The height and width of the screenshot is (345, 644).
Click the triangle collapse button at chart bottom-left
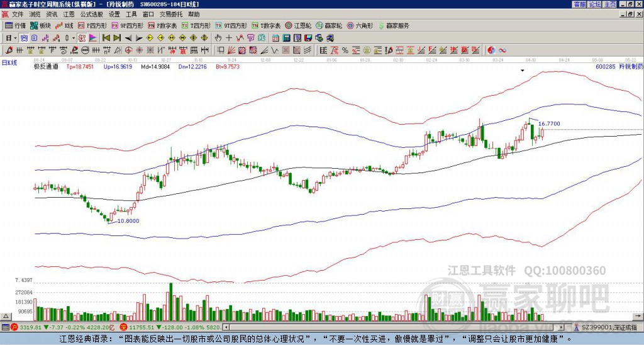(x=6, y=317)
